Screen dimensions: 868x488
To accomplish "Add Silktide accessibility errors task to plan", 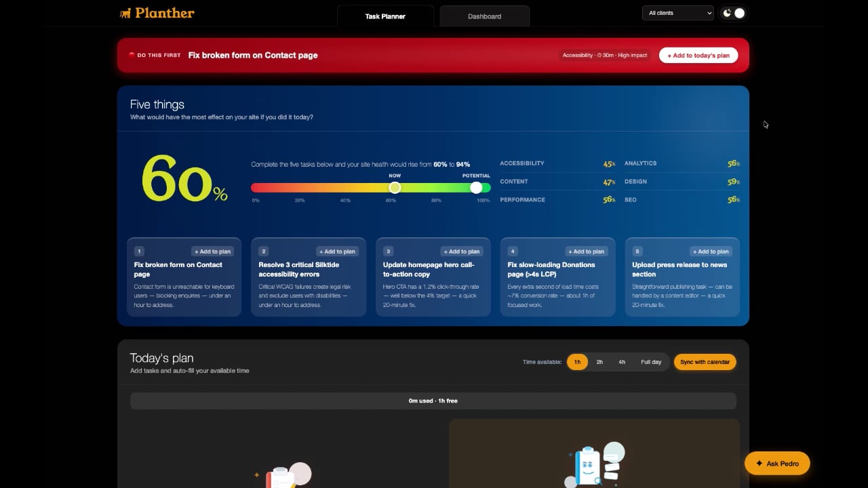I will pos(337,251).
